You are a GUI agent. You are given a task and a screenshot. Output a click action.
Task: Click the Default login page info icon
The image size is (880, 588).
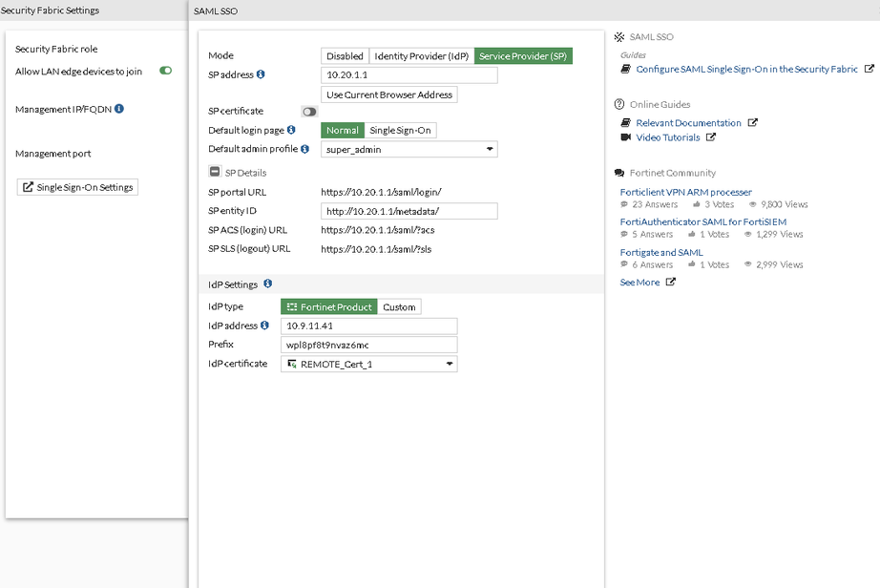click(x=291, y=130)
